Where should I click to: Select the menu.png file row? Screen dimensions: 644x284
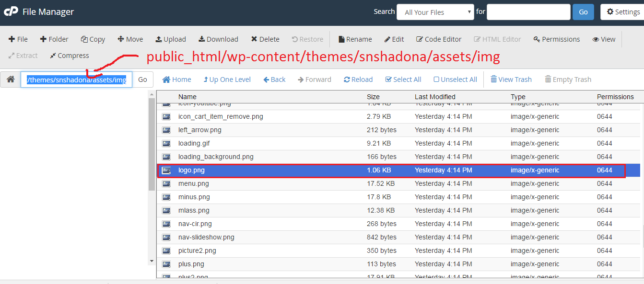pos(194,183)
